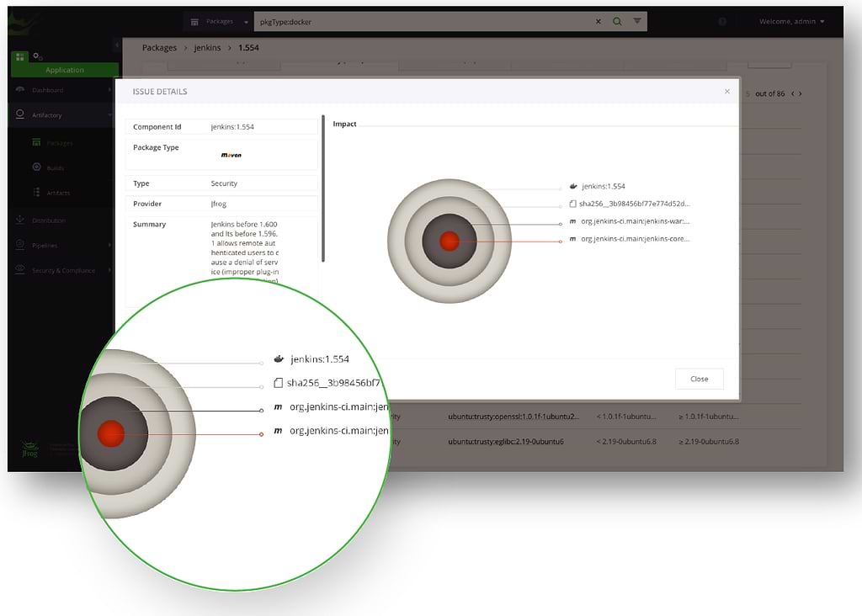Click the ubuntu:trusty:openssl row component
The image size is (862, 616).
(x=513, y=417)
